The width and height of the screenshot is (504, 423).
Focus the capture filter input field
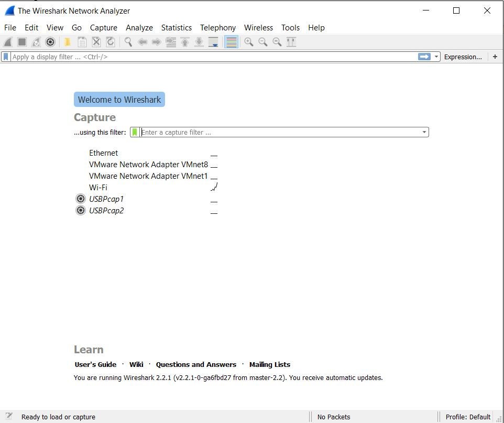click(x=280, y=132)
